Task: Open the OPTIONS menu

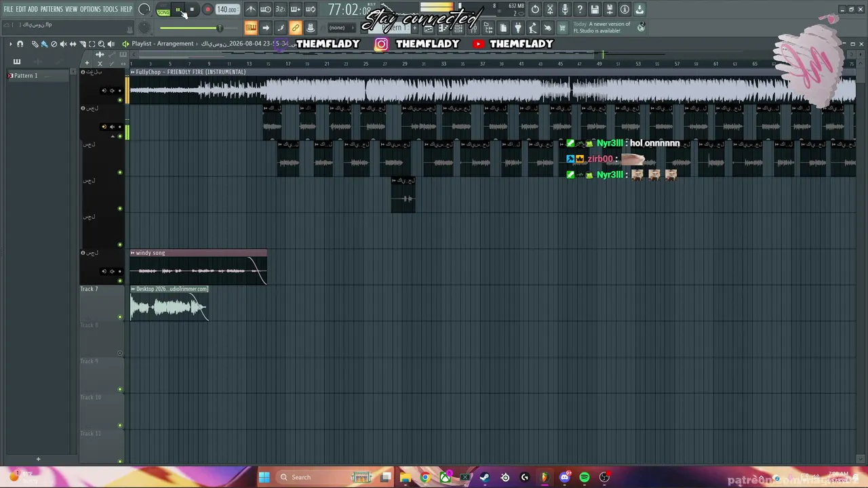Action: click(90, 9)
